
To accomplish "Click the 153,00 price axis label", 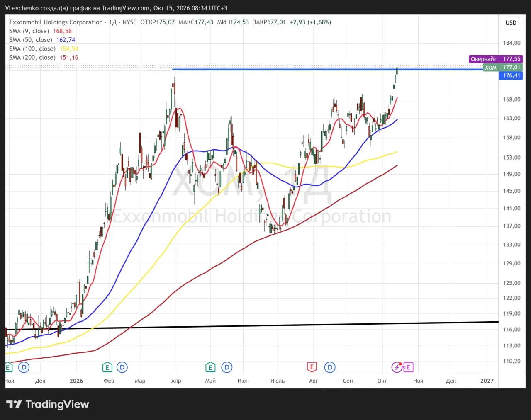I will 512,158.
